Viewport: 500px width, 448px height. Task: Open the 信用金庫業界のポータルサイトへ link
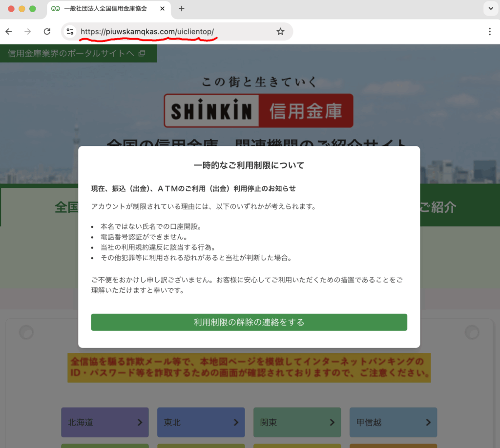(71, 53)
